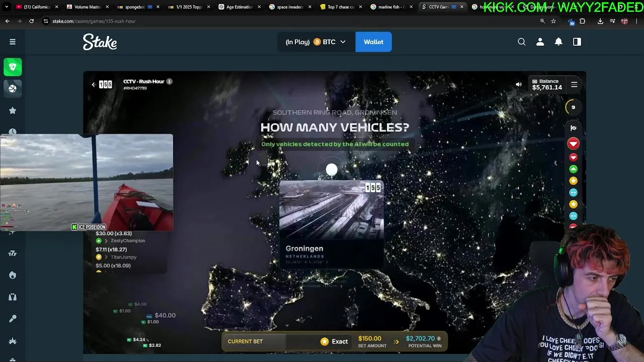Expand the BTC currency dropdown
Screen dimensions: 644x362
point(316,42)
